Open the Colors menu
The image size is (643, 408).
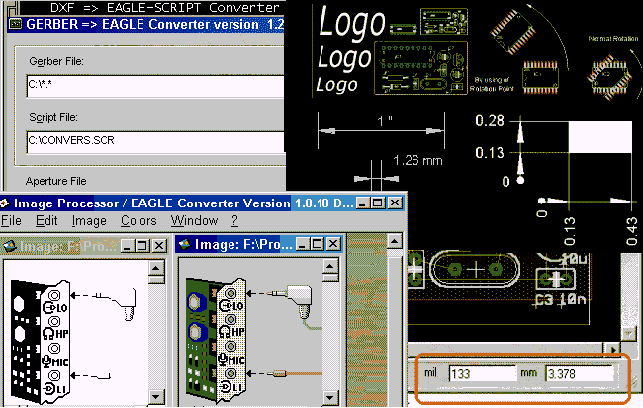point(139,221)
